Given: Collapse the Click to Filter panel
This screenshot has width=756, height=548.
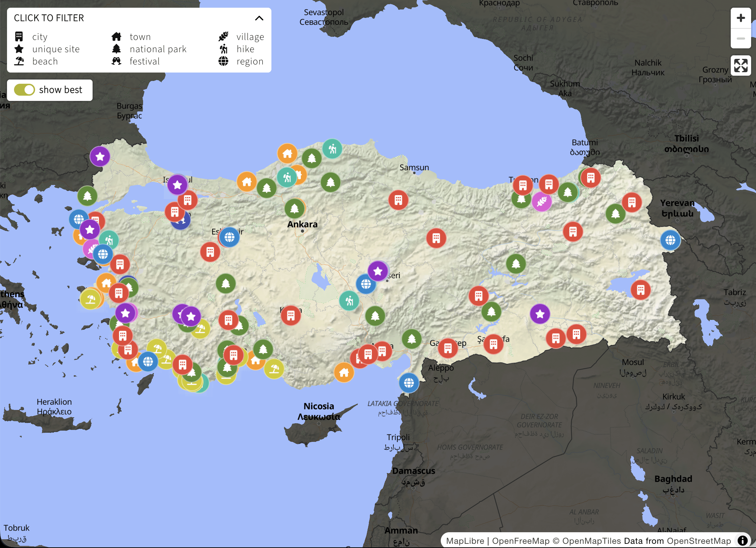Looking at the screenshot, I should tap(259, 18).
